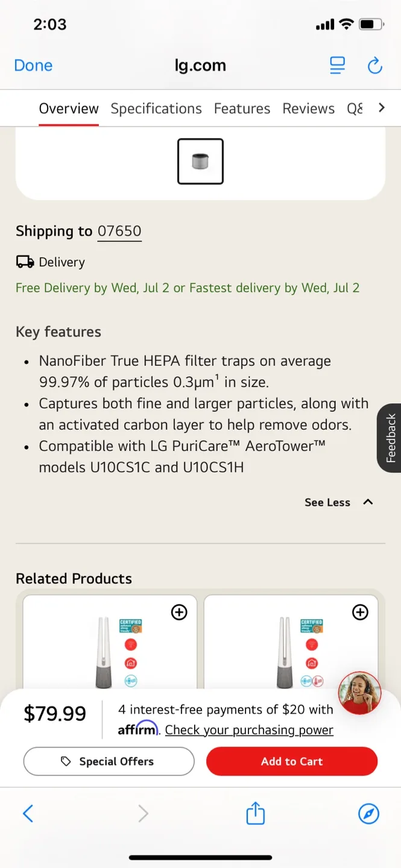
Task: Reload the lg.com page
Action: tap(374, 65)
